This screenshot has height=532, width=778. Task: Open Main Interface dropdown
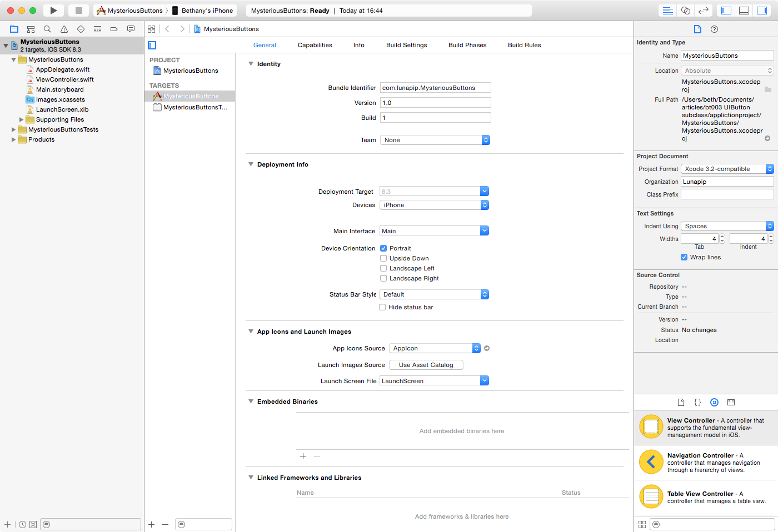click(x=434, y=230)
